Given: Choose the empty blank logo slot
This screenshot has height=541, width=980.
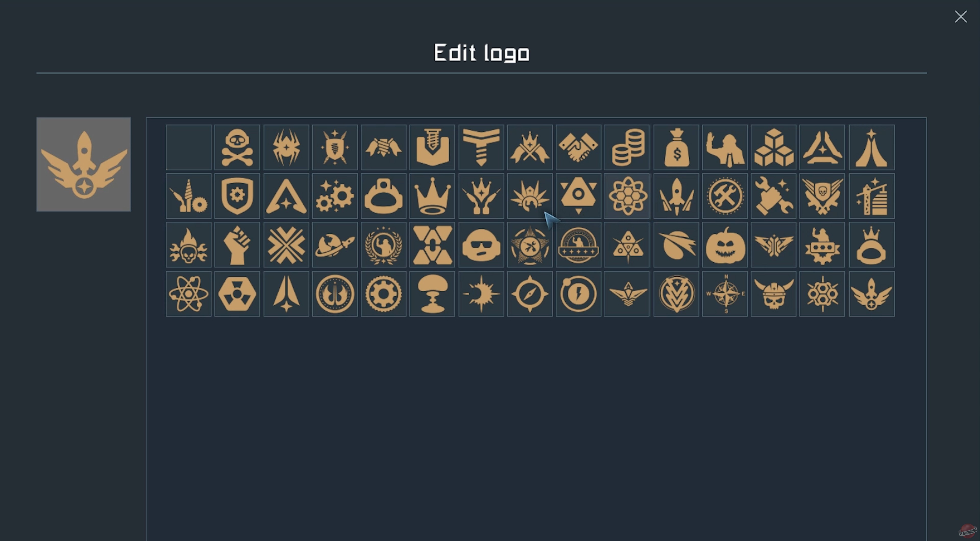Looking at the screenshot, I should point(188,147).
